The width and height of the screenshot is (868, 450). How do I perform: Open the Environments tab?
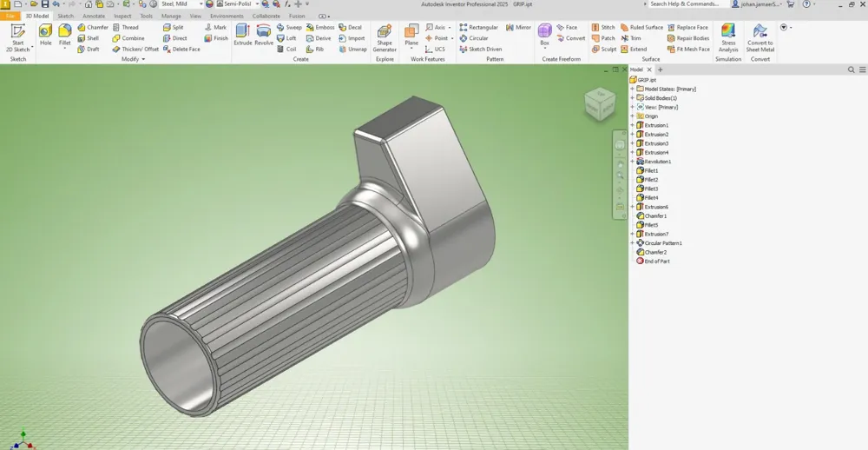click(227, 16)
